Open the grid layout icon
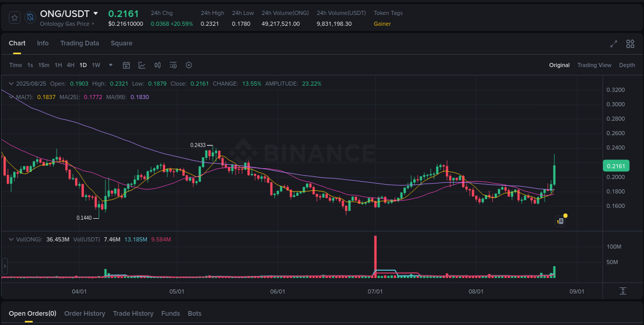 [630, 44]
